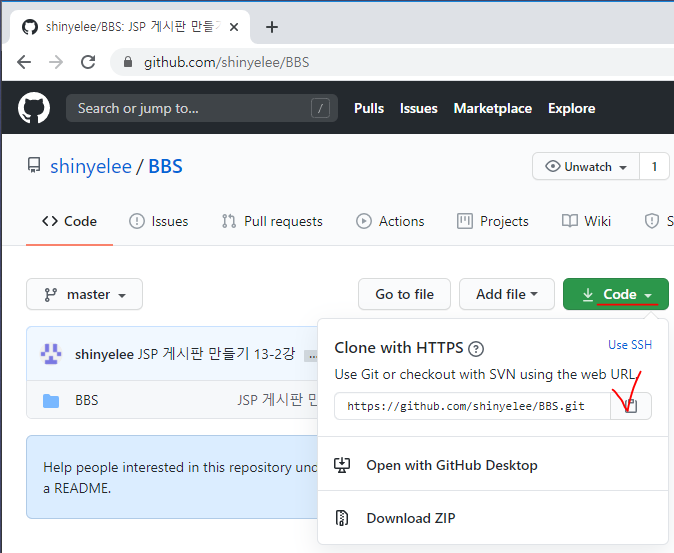Click the Go to file button
This screenshot has height=553, width=674.
[x=404, y=294]
